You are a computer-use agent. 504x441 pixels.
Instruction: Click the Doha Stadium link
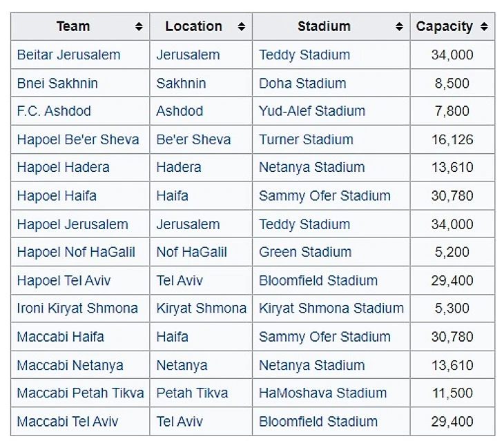(302, 84)
